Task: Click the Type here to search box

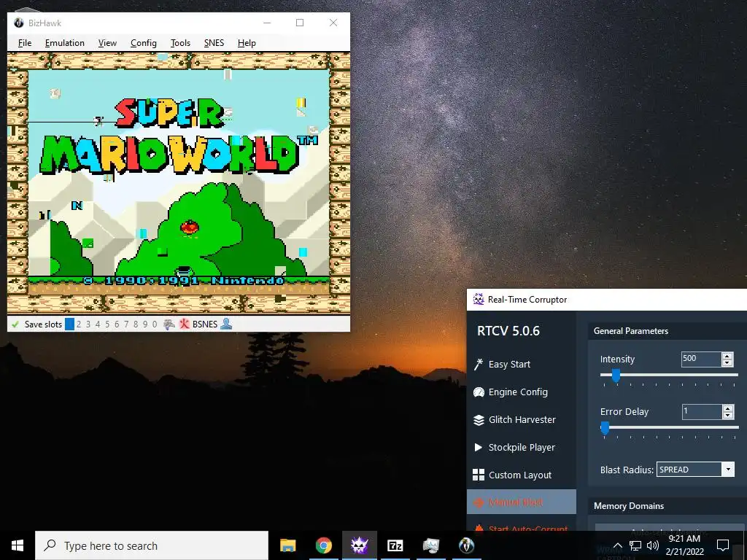Action: pyautogui.click(x=152, y=545)
